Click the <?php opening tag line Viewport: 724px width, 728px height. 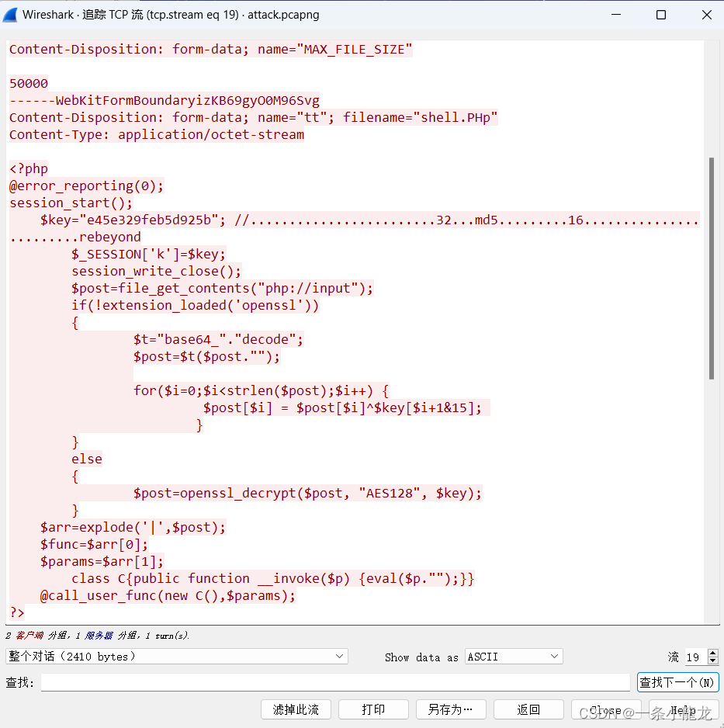coord(29,168)
